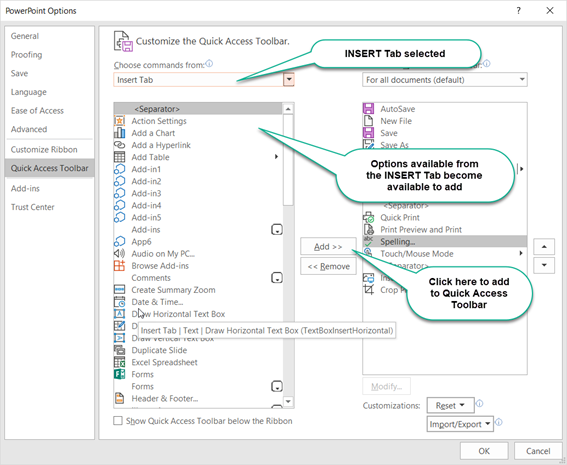The height and width of the screenshot is (465, 567).
Task: Click the Add-in3 icon
Action: click(x=119, y=193)
